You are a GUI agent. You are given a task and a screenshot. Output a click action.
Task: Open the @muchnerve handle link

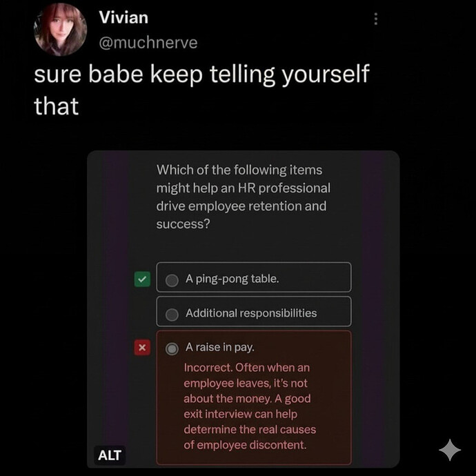click(148, 43)
